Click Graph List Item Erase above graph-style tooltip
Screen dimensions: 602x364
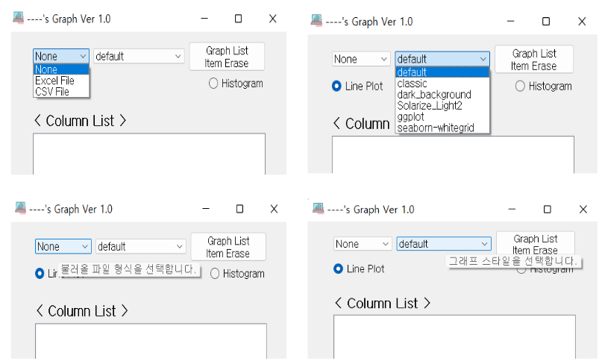click(x=536, y=244)
